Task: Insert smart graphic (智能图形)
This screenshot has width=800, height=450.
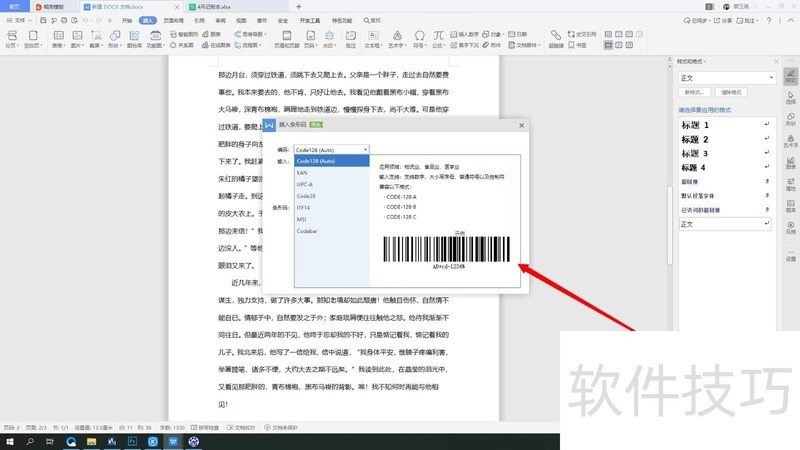Action: [184, 34]
